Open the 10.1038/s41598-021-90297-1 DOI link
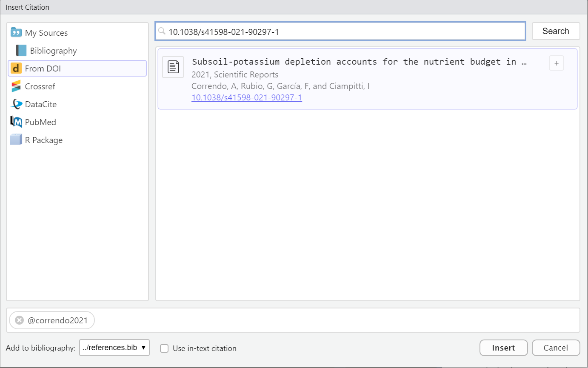 247,97
